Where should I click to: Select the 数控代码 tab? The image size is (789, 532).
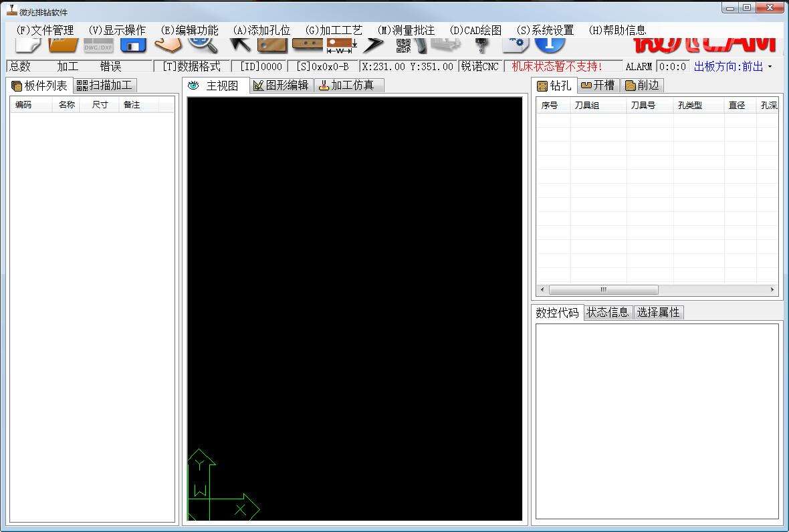pyautogui.click(x=558, y=312)
